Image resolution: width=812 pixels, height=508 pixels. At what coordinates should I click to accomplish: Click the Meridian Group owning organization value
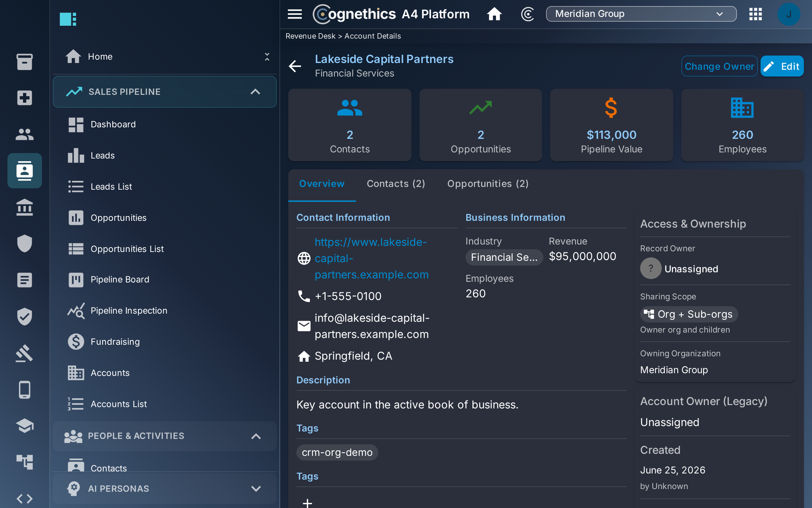(674, 370)
